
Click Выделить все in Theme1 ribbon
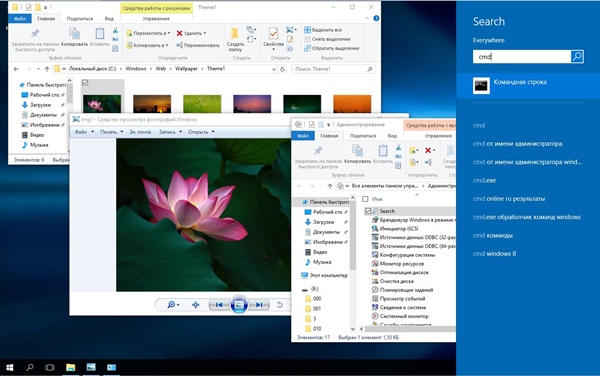click(x=323, y=30)
